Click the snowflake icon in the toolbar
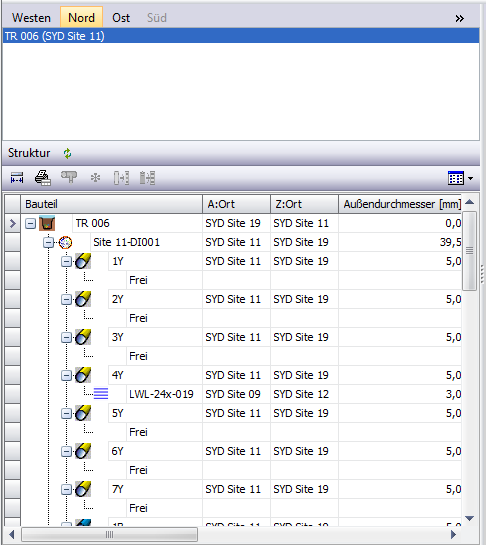The width and height of the screenshot is (486, 545). tap(95, 178)
